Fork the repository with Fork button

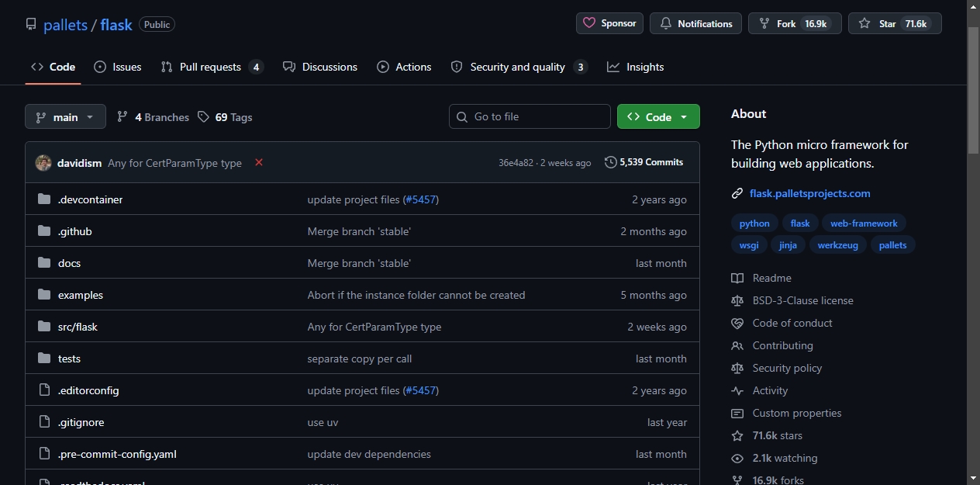(795, 23)
